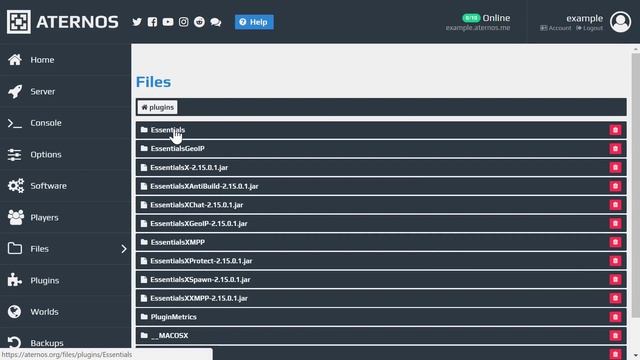The image size is (640, 360).
Task: Open Software in the sidebar
Action: click(x=65, y=186)
